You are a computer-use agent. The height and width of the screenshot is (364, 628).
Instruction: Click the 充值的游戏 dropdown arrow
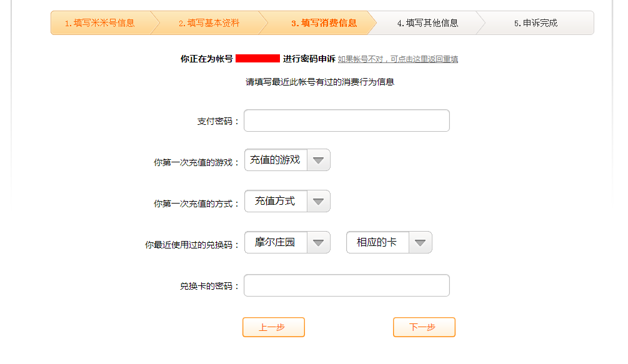point(318,160)
